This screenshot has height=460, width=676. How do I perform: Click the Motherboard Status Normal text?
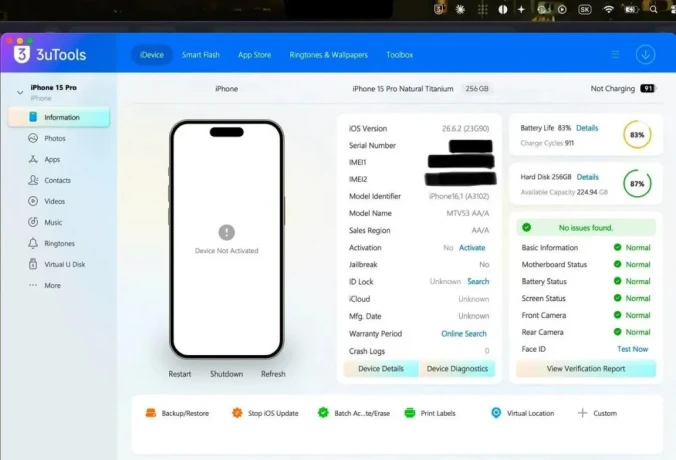click(x=638, y=264)
